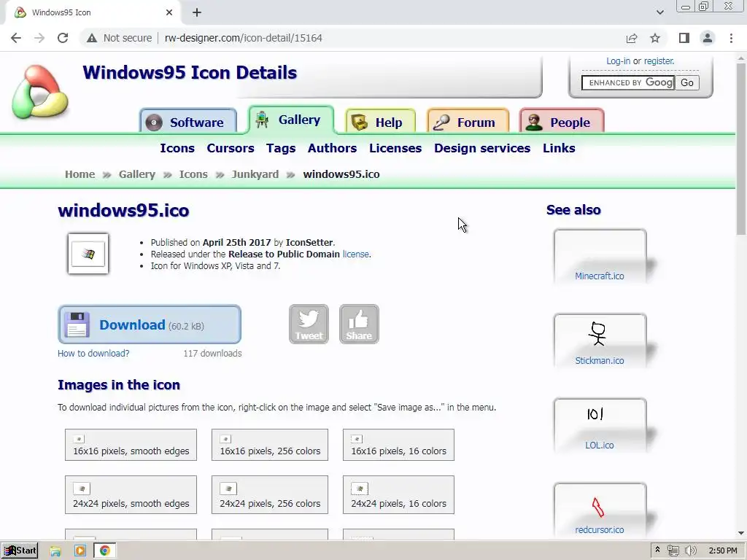Open How to download? link
Viewport: 747px width, 560px height.
pyautogui.click(x=93, y=354)
